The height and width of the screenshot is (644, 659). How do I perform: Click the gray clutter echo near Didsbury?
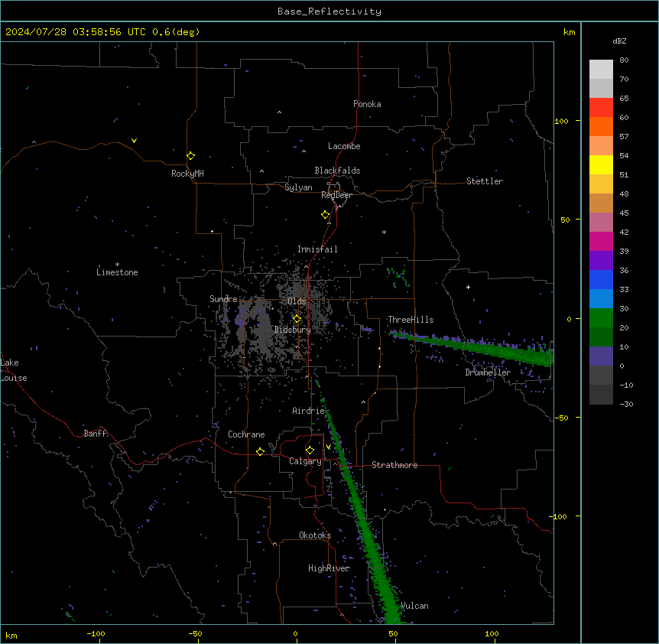point(263,328)
